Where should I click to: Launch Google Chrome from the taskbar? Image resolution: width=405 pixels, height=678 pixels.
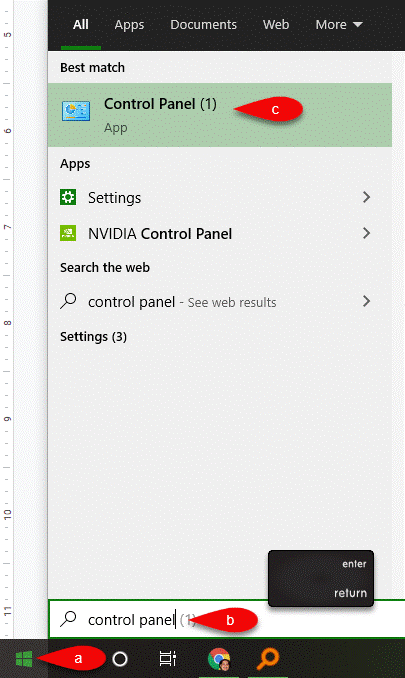point(219,659)
